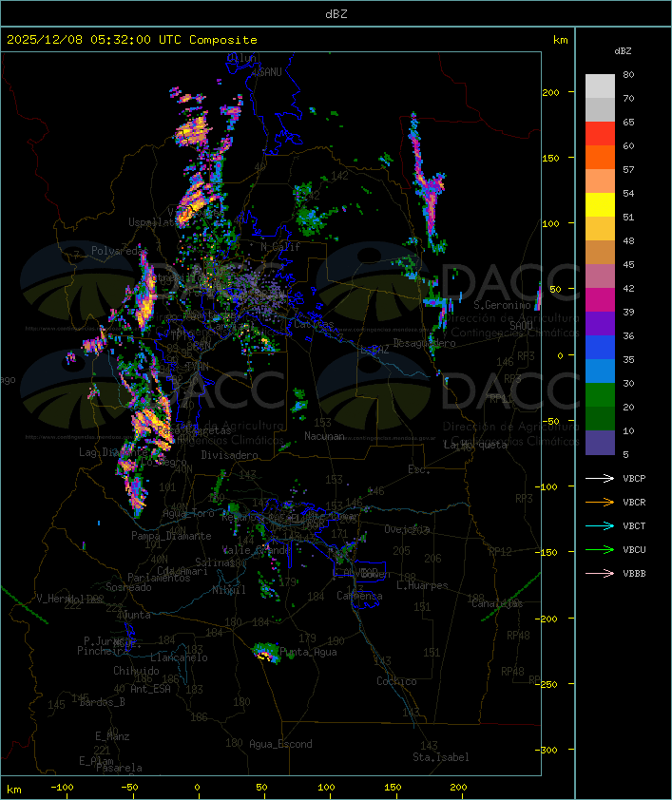Image resolution: width=672 pixels, height=800 pixels.
Task: Pick the magenta 42 dBZ legend band
Action: pos(600,300)
